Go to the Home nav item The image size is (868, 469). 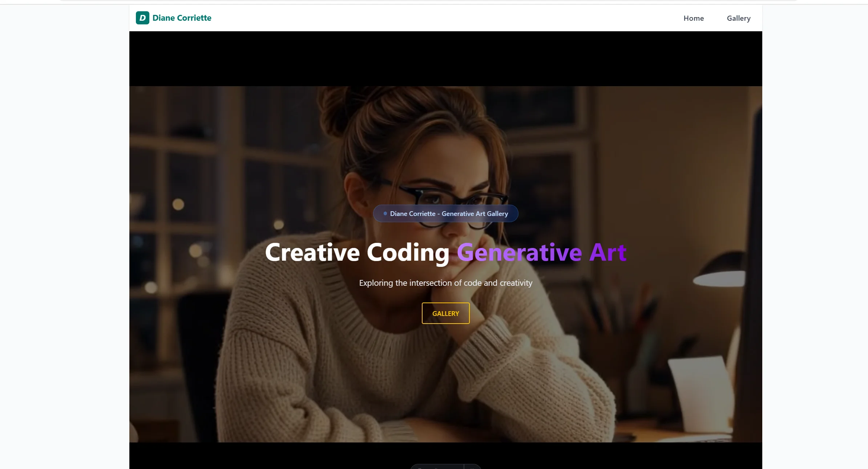click(694, 18)
